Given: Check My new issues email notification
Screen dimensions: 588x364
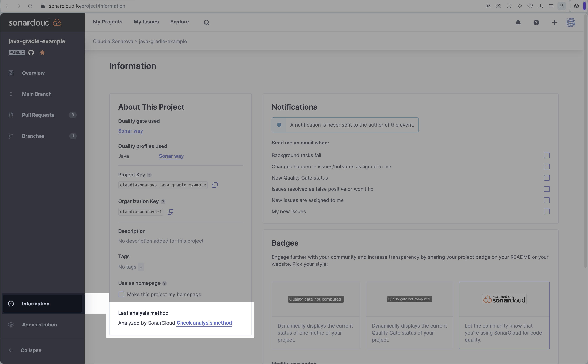Looking at the screenshot, I should 547,211.
